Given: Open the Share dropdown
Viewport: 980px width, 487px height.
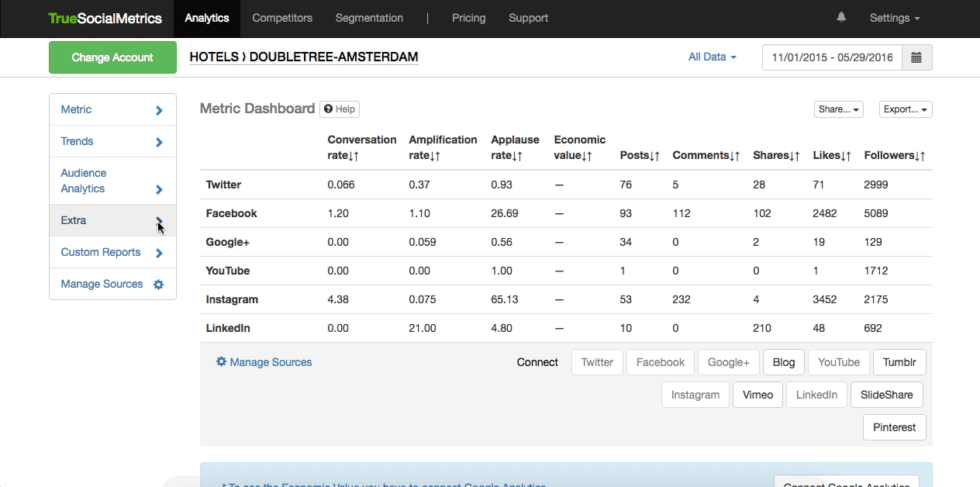Looking at the screenshot, I should pyautogui.click(x=838, y=109).
